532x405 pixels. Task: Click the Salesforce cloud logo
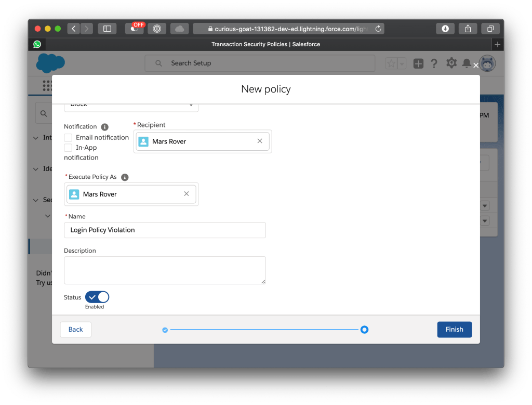pos(50,63)
